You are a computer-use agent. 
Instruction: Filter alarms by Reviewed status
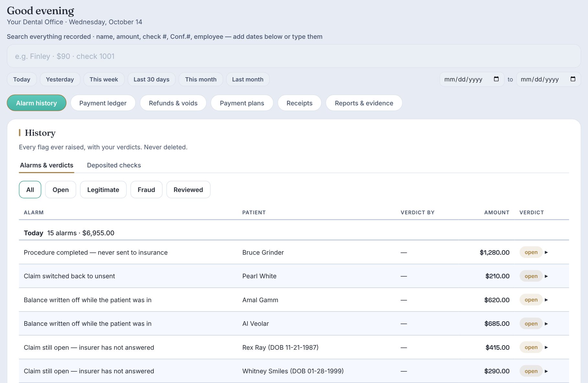click(x=188, y=190)
